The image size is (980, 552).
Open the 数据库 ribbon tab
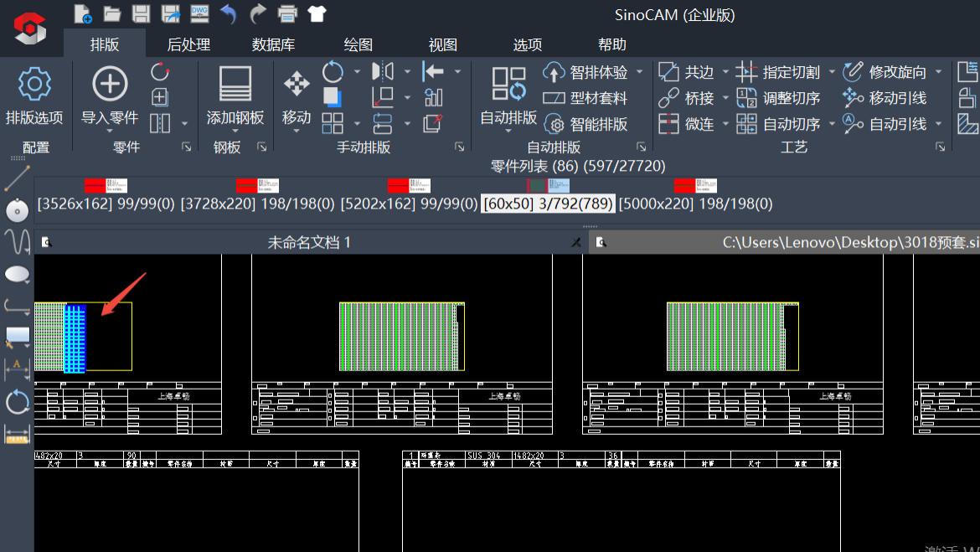click(x=273, y=44)
